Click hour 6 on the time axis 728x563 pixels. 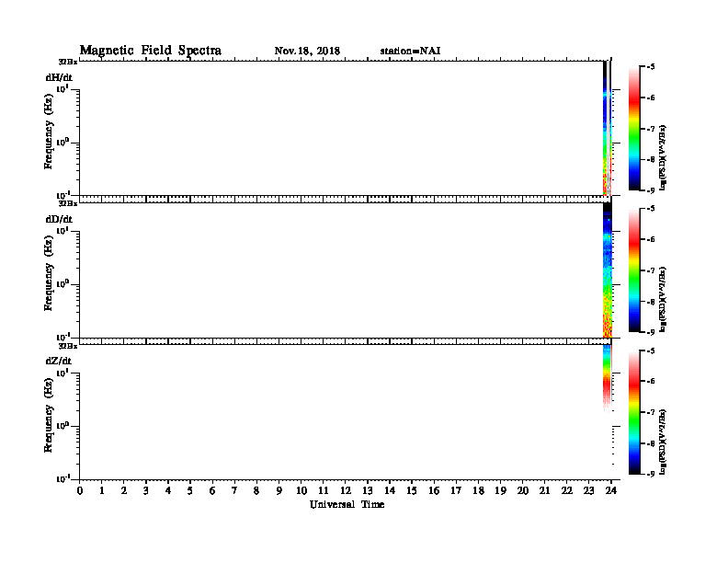click(x=212, y=491)
